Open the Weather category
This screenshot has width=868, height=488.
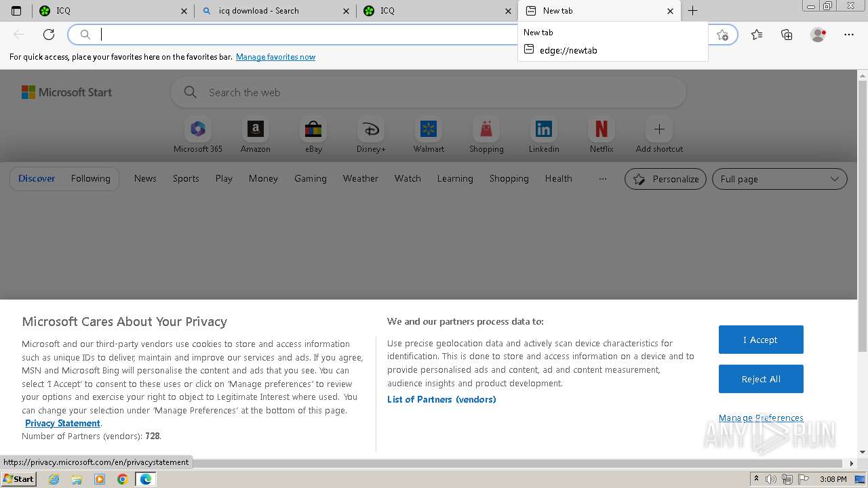tap(361, 178)
